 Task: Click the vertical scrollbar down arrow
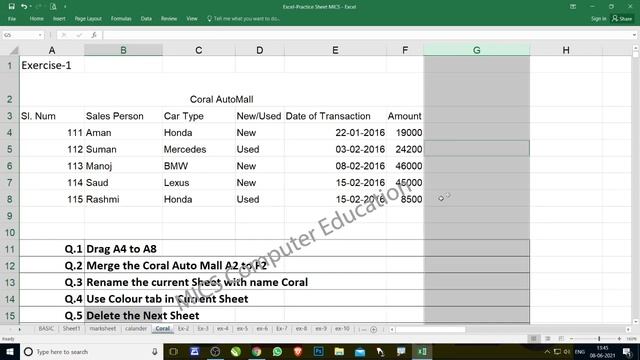tap(636, 322)
